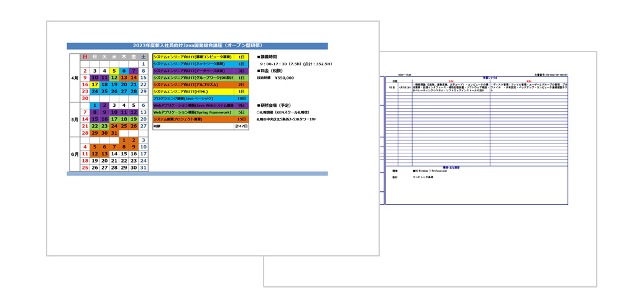The width and height of the screenshot is (644, 308).
Task: Click the 計47日 total cell
Action: (241, 127)
